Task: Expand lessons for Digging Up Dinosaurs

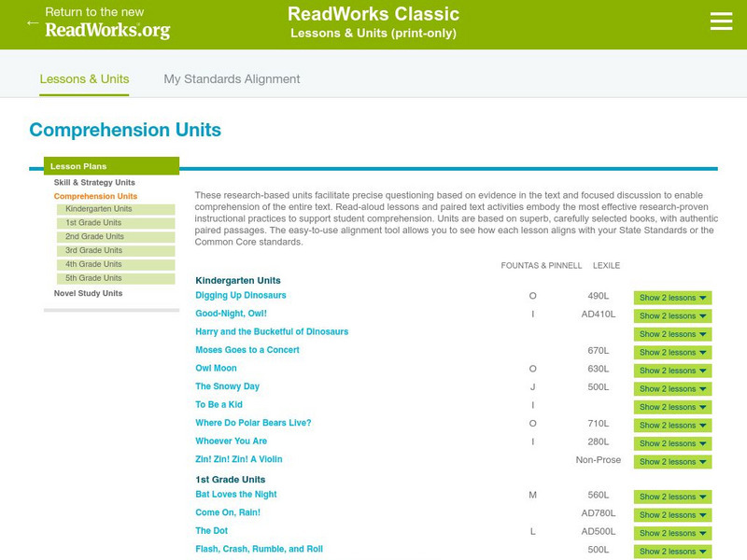Action: tap(672, 298)
